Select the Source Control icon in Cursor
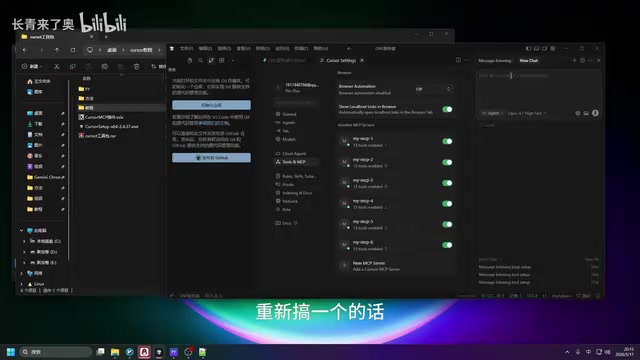The image size is (640, 360). click(x=211, y=60)
